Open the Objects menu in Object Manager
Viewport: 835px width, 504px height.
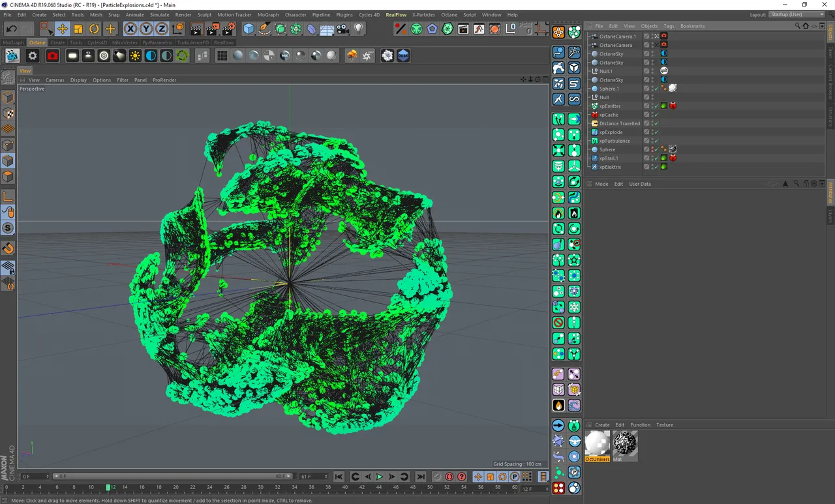649,26
